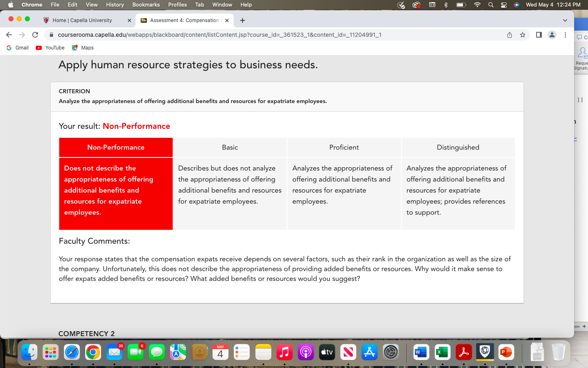Open Finder from the Dock
The height and width of the screenshot is (368, 588).
tap(29, 352)
